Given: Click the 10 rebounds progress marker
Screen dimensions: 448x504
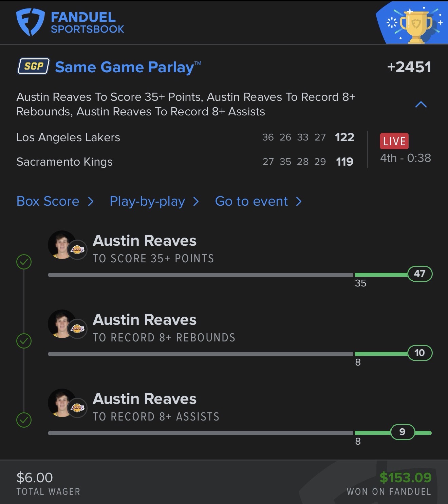Looking at the screenshot, I should point(419,353).
